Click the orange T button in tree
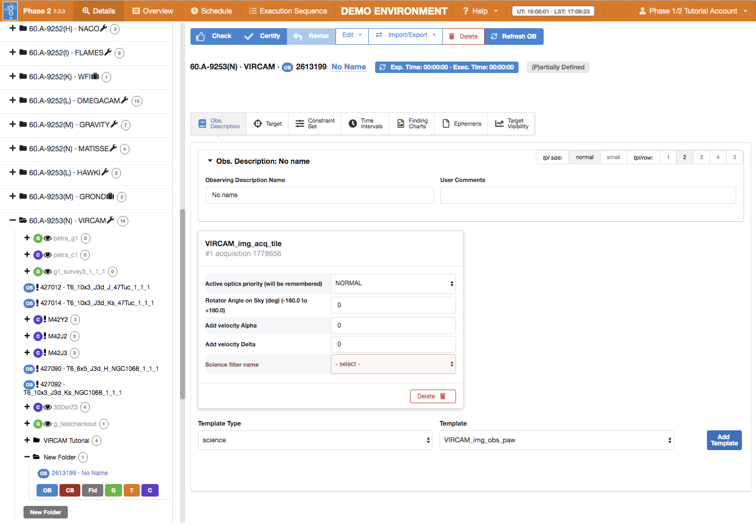This screenshot has width=756, height=532. pos(131,490)
